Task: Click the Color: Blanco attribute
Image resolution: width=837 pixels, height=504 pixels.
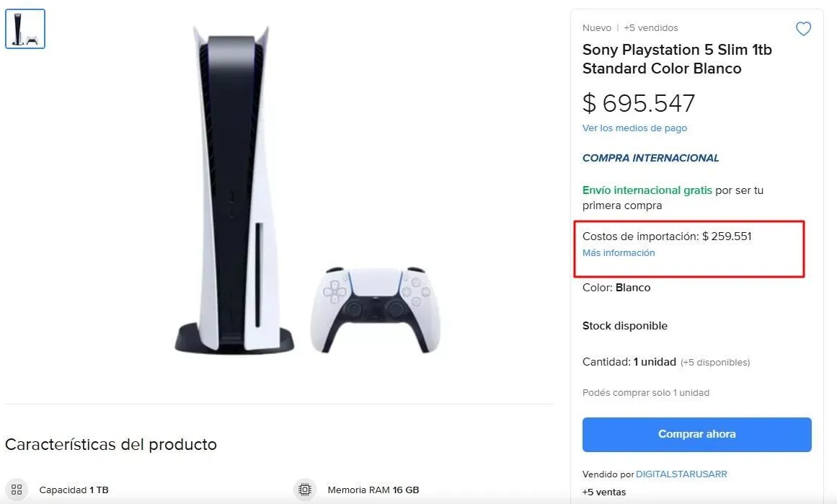Action: point(616,287)
